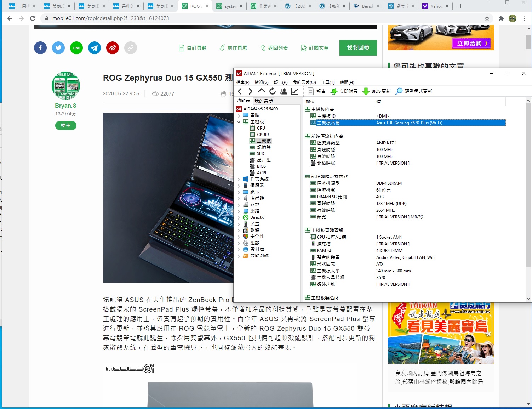Expand the 伺服器 tree node
Image resolution: width=532 pixels, height=409 pixels.
pos(239,186)
